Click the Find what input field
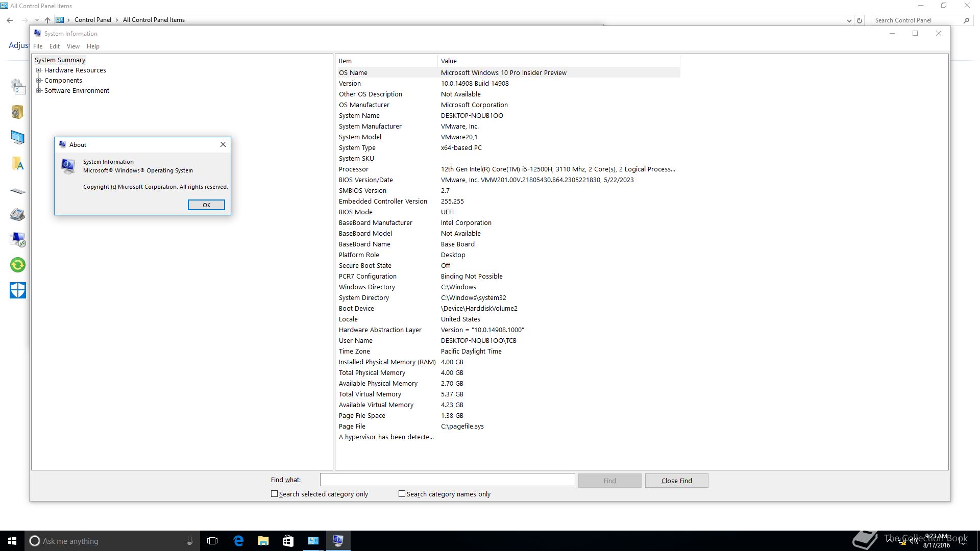980x551 pixels. [x=447, y=480]
